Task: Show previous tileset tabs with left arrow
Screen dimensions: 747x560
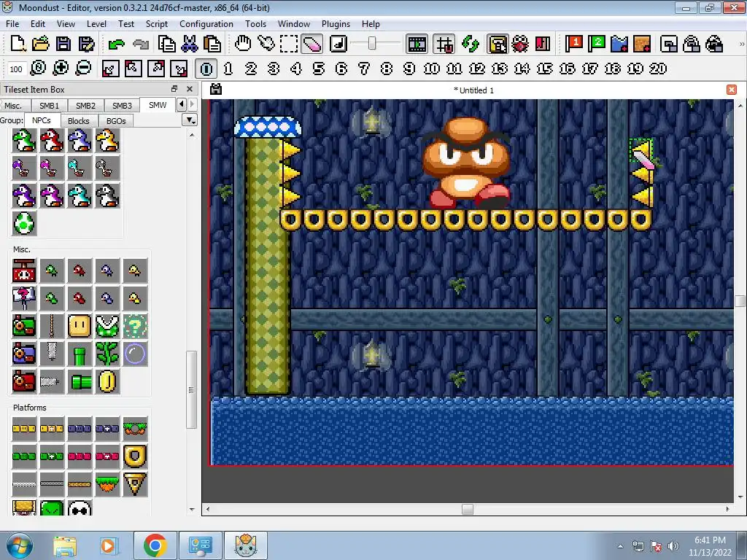Action: (x=182, y=104)
